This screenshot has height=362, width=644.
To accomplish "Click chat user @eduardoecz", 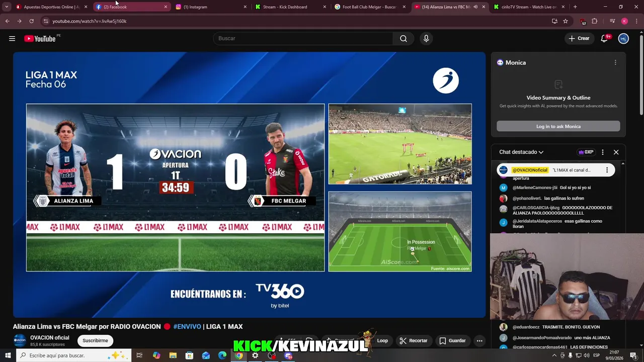I will point(526,327).
